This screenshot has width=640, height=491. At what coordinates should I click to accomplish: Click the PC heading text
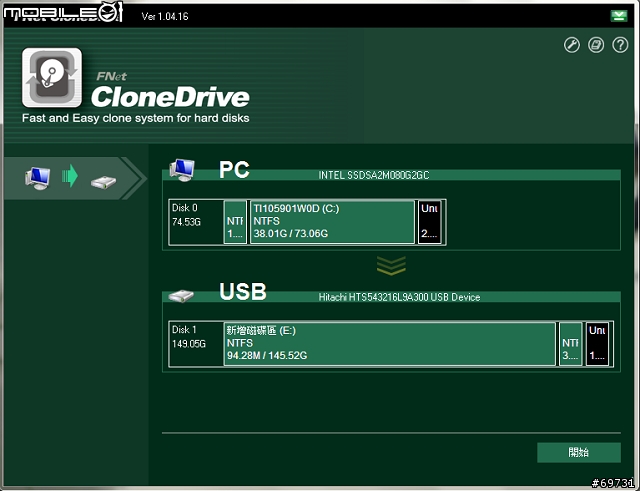click(x=234, y=169)
